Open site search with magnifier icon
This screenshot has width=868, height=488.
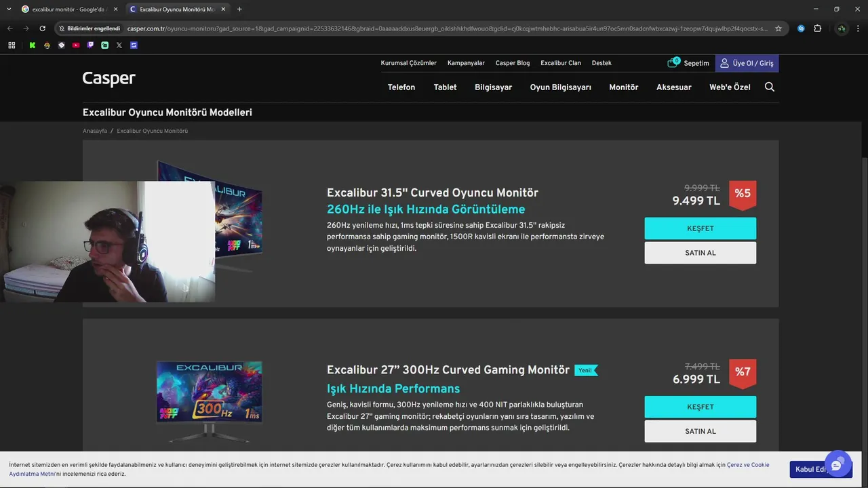770,87
